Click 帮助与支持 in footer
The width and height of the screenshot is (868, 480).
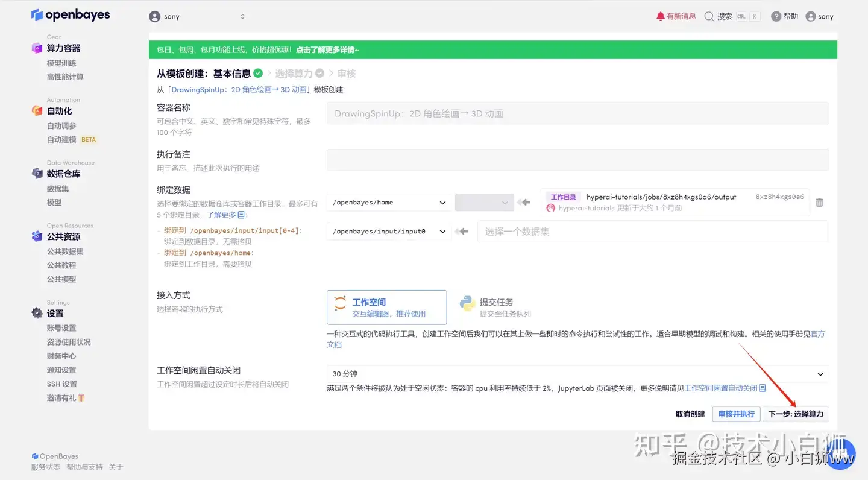[x=84, y=467]
